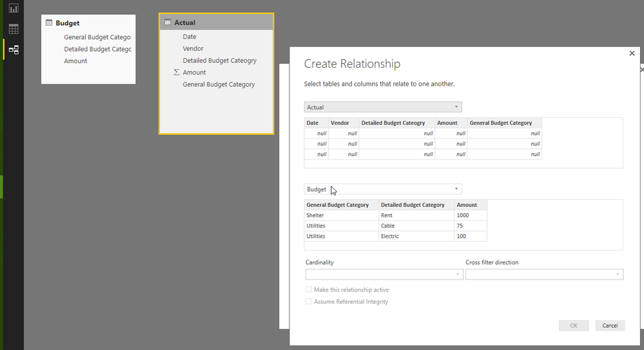Screen dimensions: 644x350
Task: Click Detailed Budget Category field in Budget table
Action: (98, 49)
